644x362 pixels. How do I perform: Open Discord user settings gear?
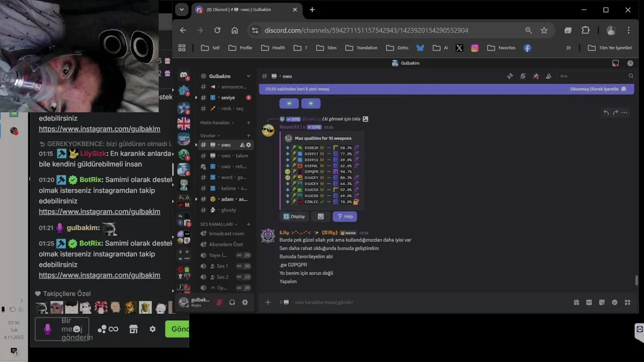(x=245, y=302)
